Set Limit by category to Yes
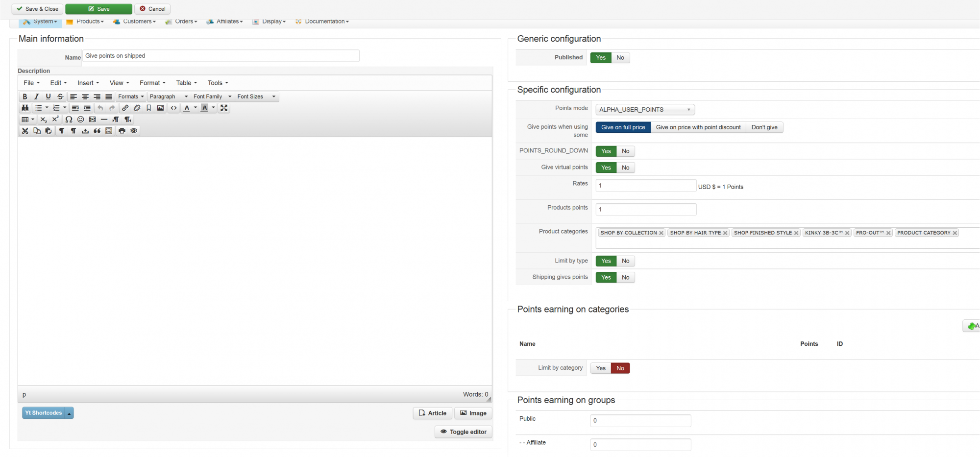 pyautogui.click(x=601, y=368)
